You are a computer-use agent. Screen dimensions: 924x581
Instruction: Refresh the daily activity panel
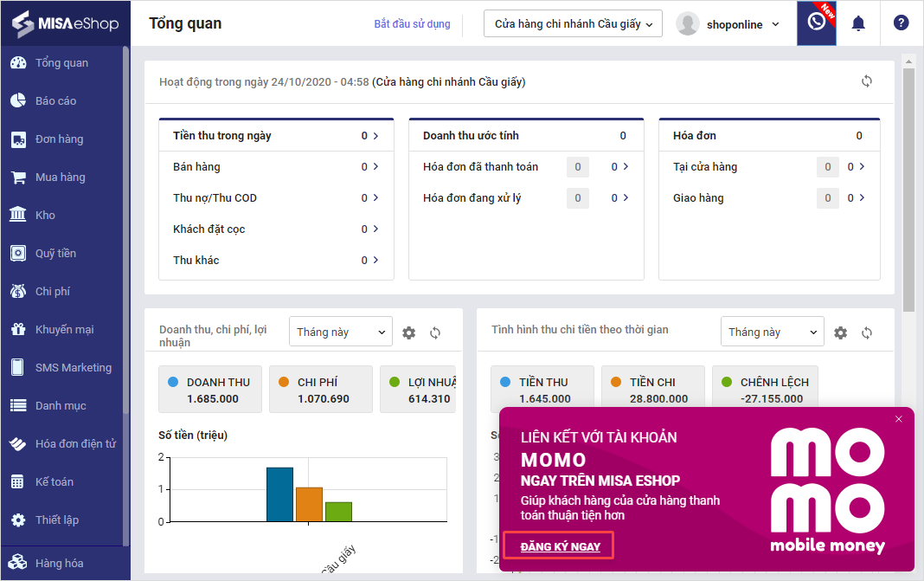867,81
